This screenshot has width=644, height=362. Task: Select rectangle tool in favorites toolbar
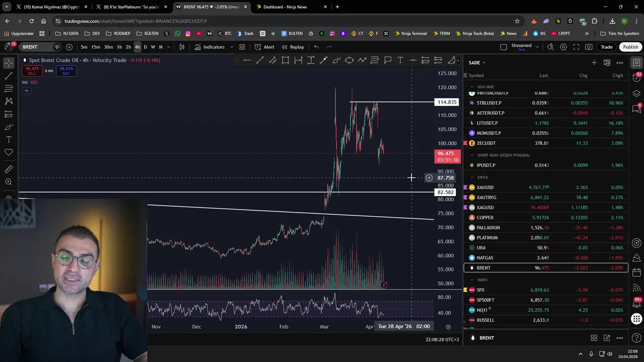click(x=285, y=60)
